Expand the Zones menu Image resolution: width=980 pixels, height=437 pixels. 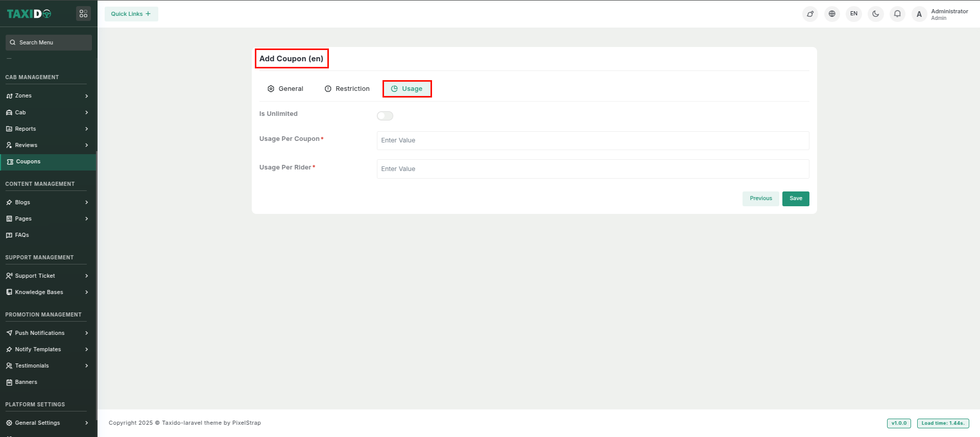click(46, 96)
